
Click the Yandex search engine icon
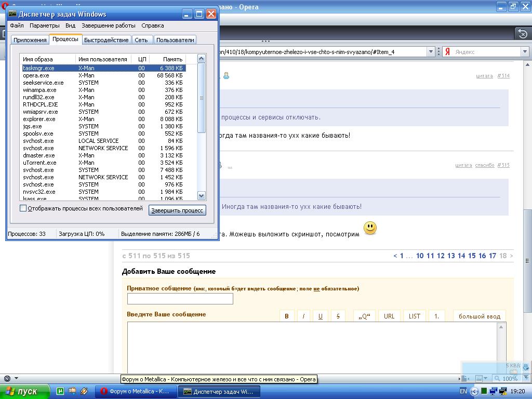tap(447, 52)
